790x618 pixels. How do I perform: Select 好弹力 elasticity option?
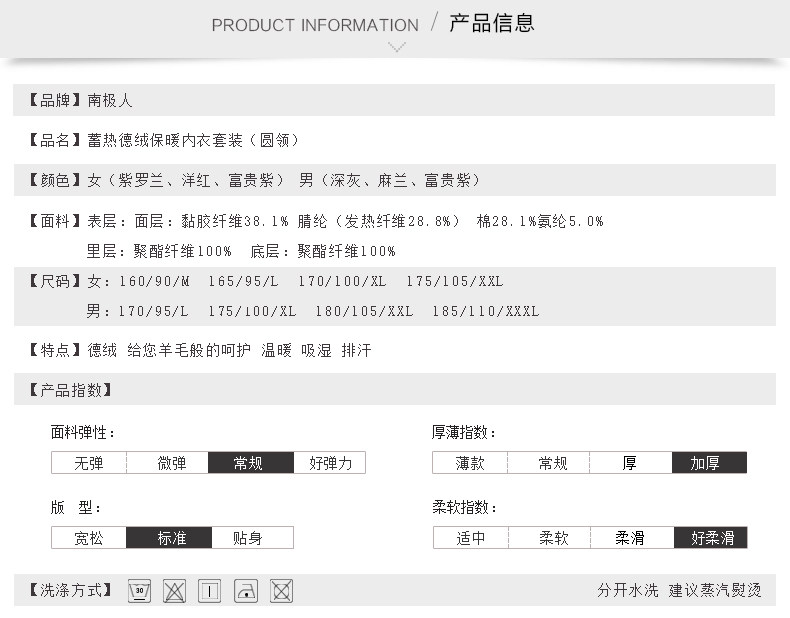[330, 463]
